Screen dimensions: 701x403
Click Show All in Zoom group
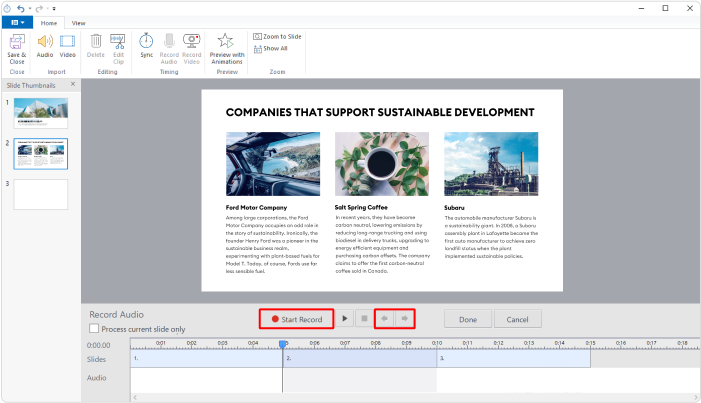pyautogui.click(x=271, y=48)
